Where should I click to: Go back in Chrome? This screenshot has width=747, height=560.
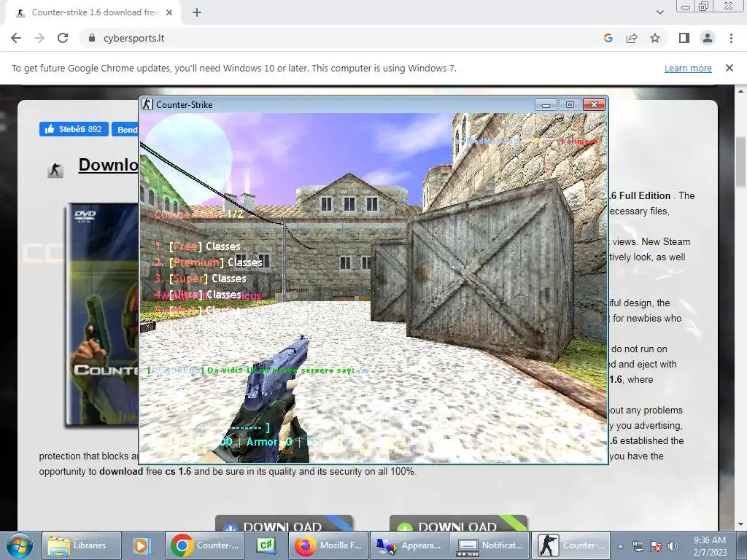coord(16,38)
